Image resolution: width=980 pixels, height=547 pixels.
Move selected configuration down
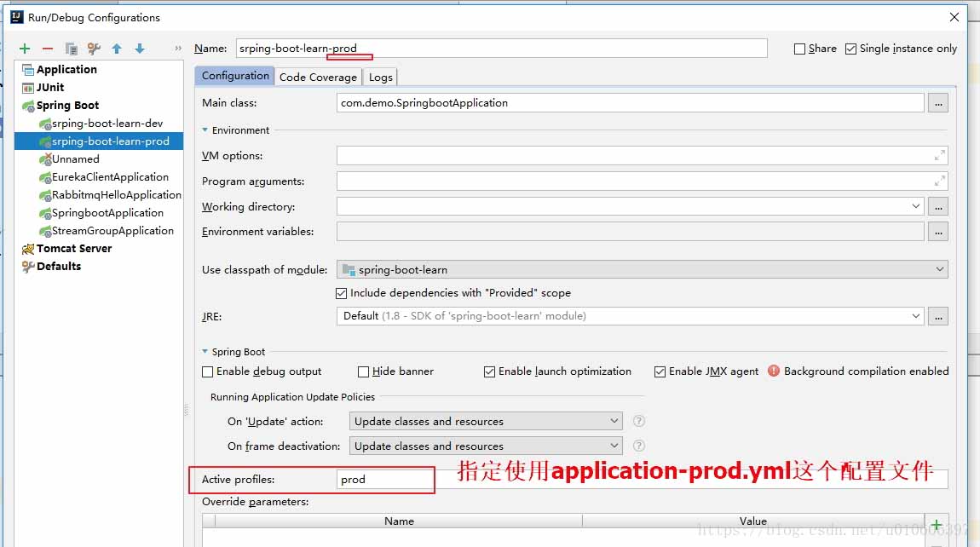click(x=138, y=49)
